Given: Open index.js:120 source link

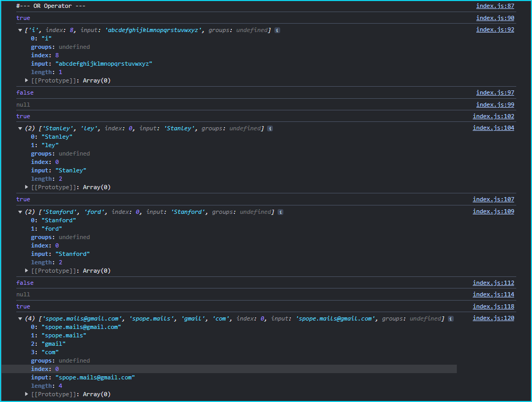Looking at the screenshot, I should click(493, 318).
